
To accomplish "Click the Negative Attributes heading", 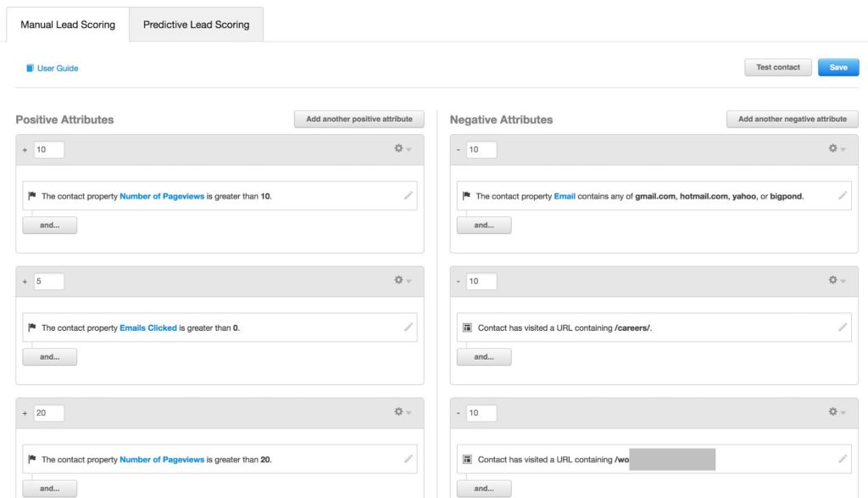I will click(x=501, y=120).
